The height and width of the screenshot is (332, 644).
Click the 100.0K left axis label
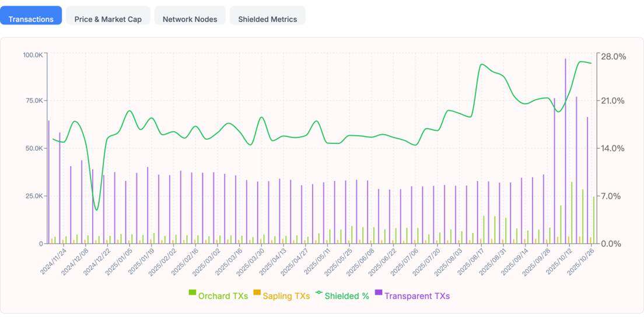33,55
